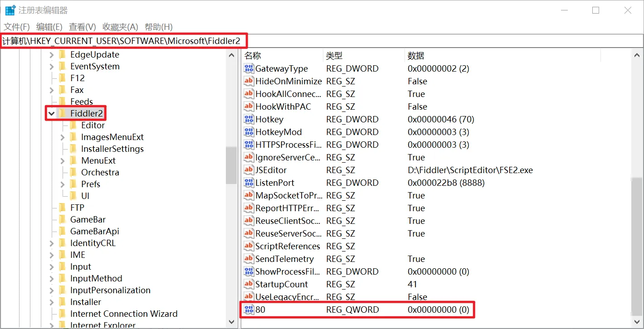This screenshot has width=644, height=329.
Task: Click the string icon beside SendTelemetry
Action: tap(249, 259)
